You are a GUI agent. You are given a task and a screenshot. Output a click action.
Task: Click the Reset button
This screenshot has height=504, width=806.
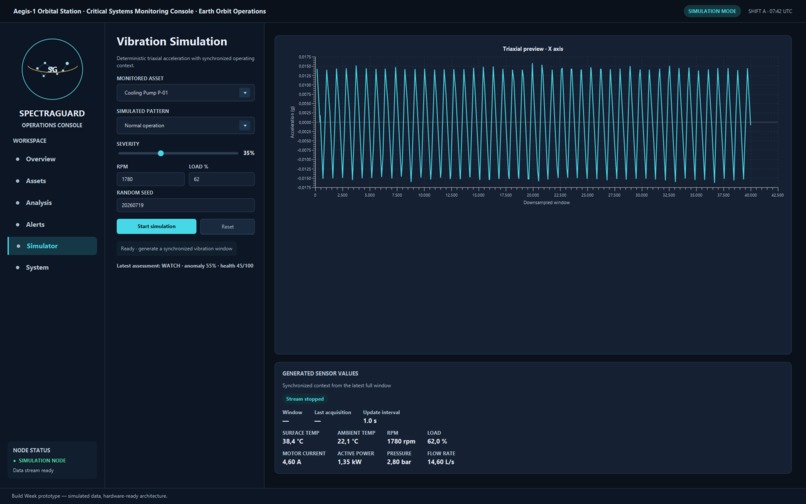coord(227,227)
